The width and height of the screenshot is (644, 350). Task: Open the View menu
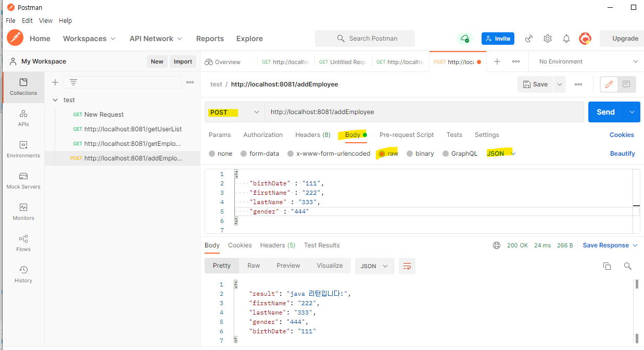pos(46,21)
